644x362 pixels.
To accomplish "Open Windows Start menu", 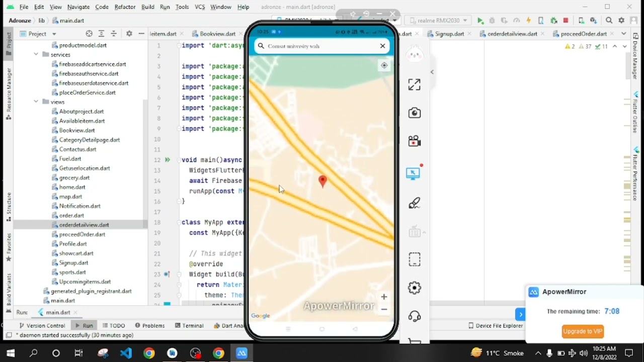I will 11,353.
